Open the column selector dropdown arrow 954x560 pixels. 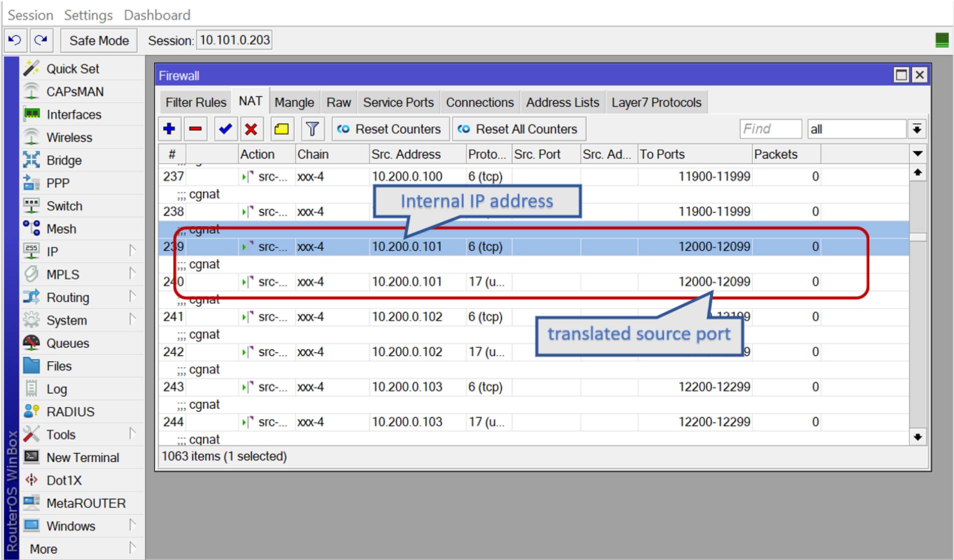[x=918, y=154]
